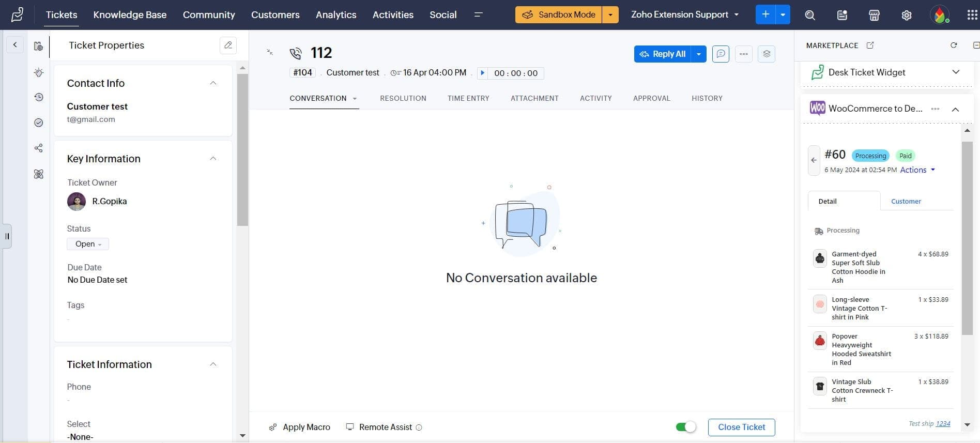Click the Close Ticket button
Viewport: 980px width, 443px height.
[x=741, y=427]
